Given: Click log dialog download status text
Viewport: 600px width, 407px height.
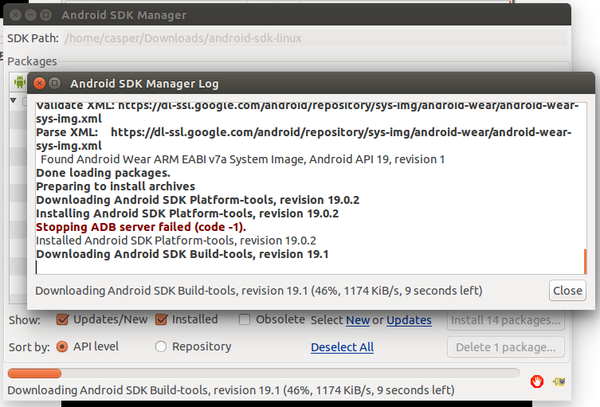Looking at the screenshot, I should pos(259,291).
